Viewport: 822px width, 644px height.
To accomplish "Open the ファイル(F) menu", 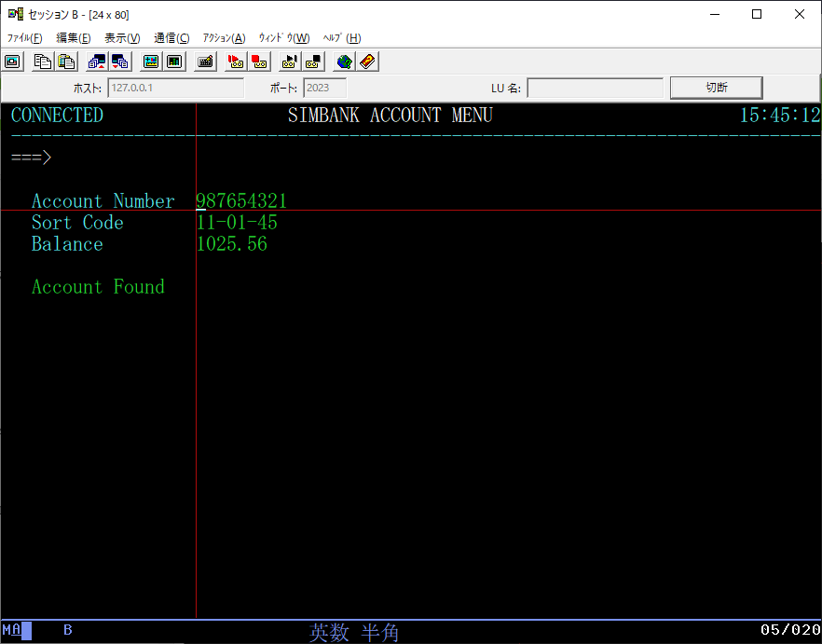I will 24,38.
